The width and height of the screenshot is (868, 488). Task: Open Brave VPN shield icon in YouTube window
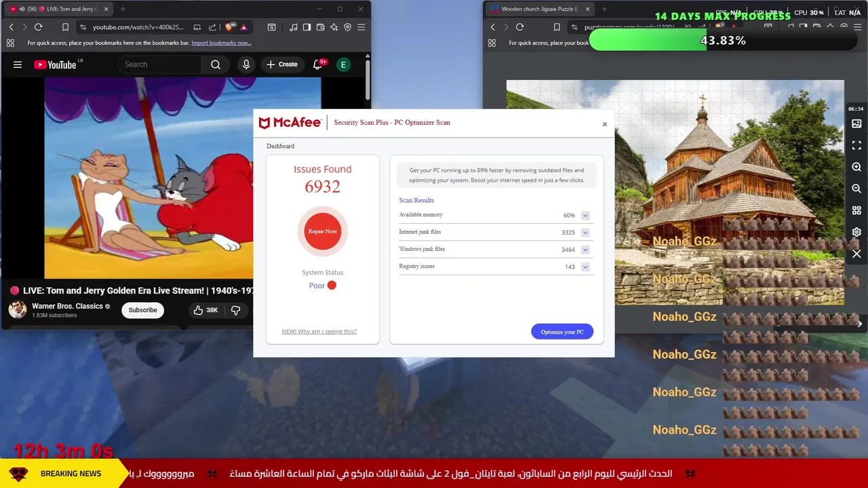pyautogui.click(x=347, y=27)
